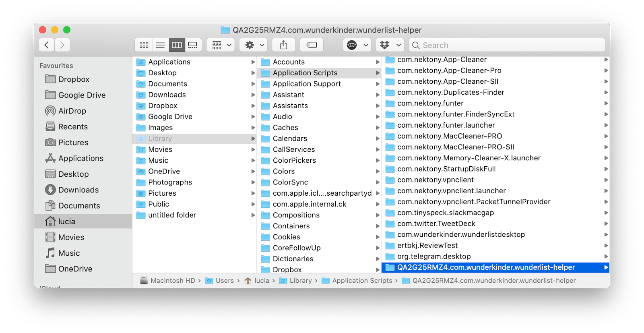
Task: Expand the Cookies folder arrow
Action: 378,237
